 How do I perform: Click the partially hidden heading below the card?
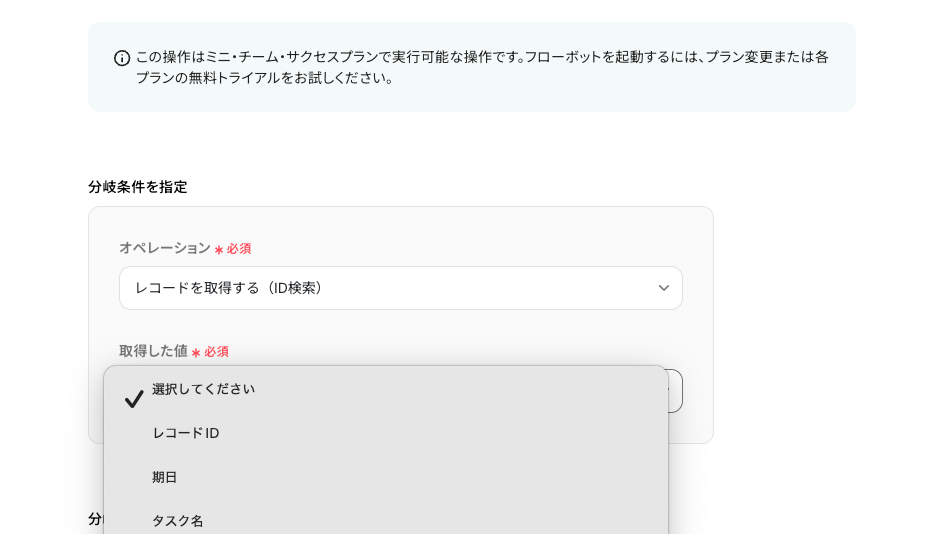95,519
